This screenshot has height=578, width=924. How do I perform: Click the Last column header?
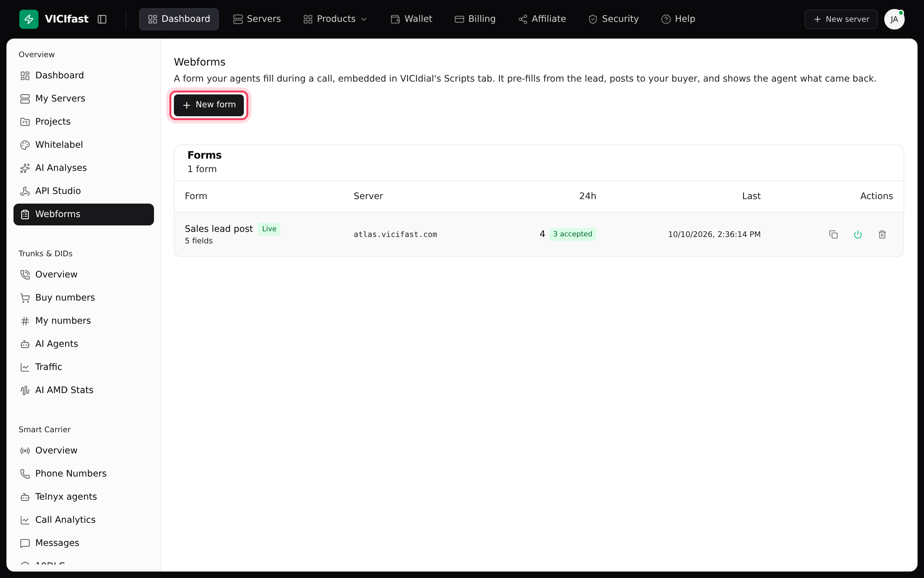click(x=751, y=196)
